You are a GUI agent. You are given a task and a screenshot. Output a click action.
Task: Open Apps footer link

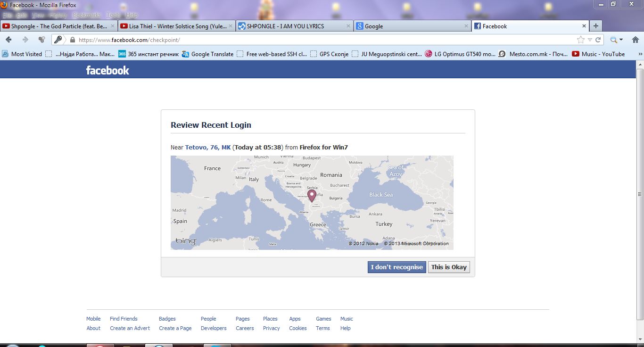click(x=295, y=319)
